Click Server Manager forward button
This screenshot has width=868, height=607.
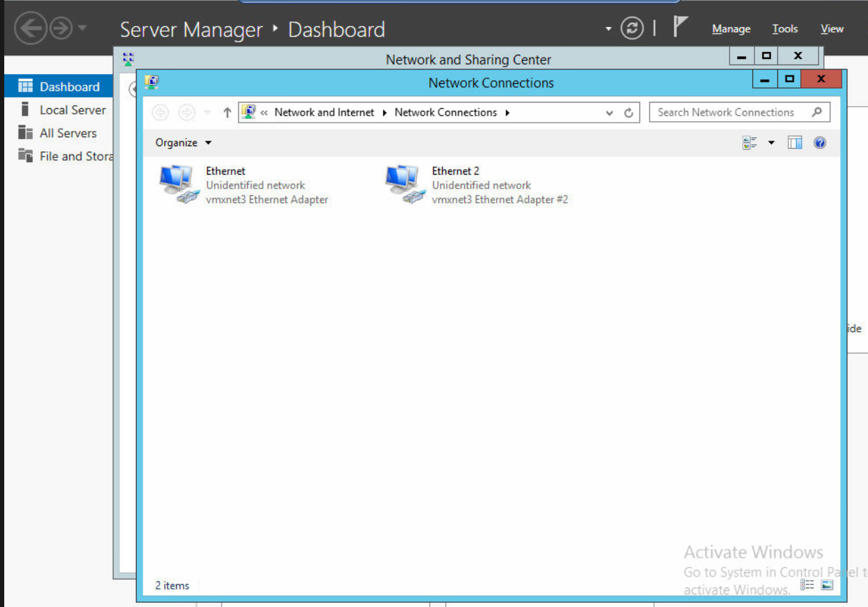point(61,29)
